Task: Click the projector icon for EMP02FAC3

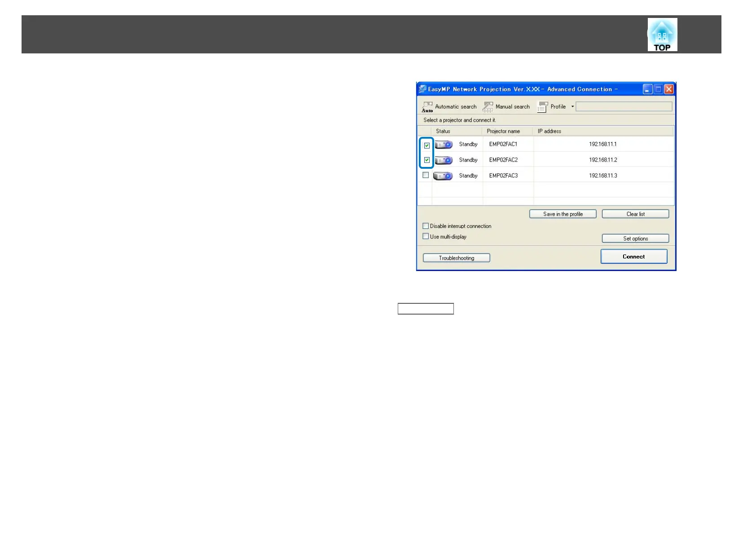Action: coord(443,176)
